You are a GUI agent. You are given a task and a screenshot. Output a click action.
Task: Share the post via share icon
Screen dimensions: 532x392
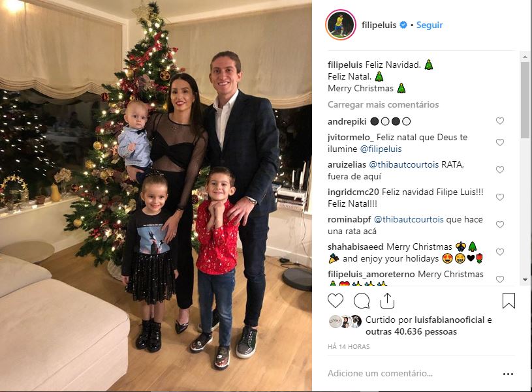(x=387, y=301)
